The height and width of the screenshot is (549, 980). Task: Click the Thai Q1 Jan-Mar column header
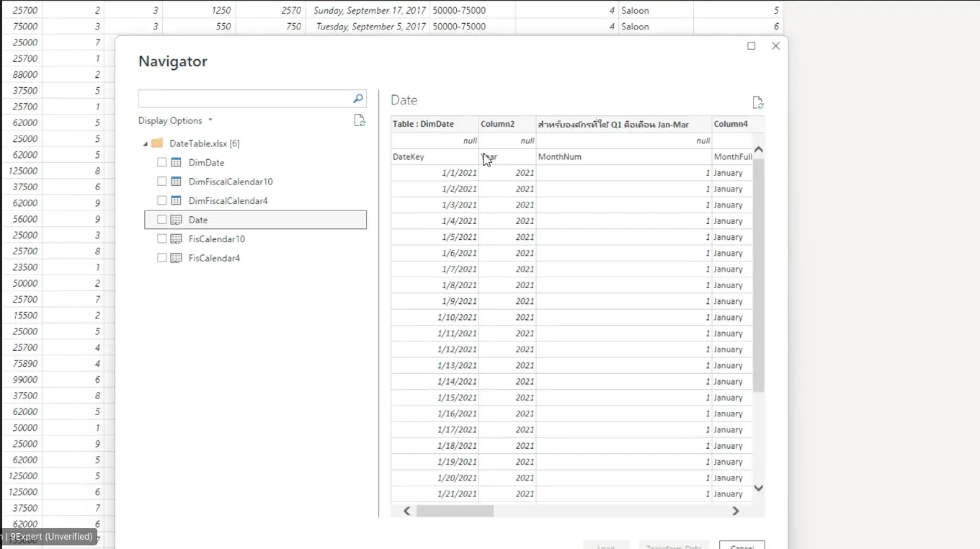click(x=624, y=124)
